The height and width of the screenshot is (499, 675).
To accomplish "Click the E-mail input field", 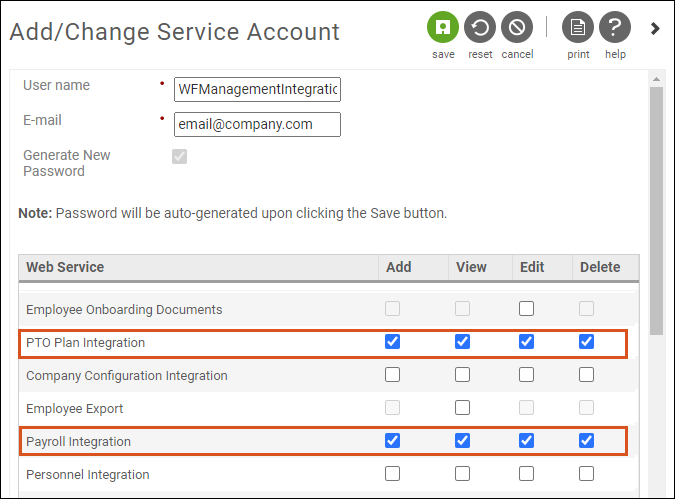I will coord(257,124).
